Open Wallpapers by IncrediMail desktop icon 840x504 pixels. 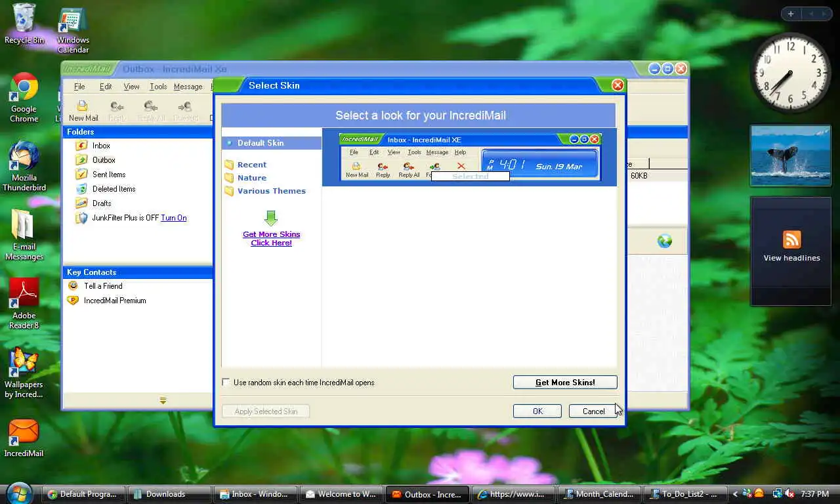pos(24,373)
